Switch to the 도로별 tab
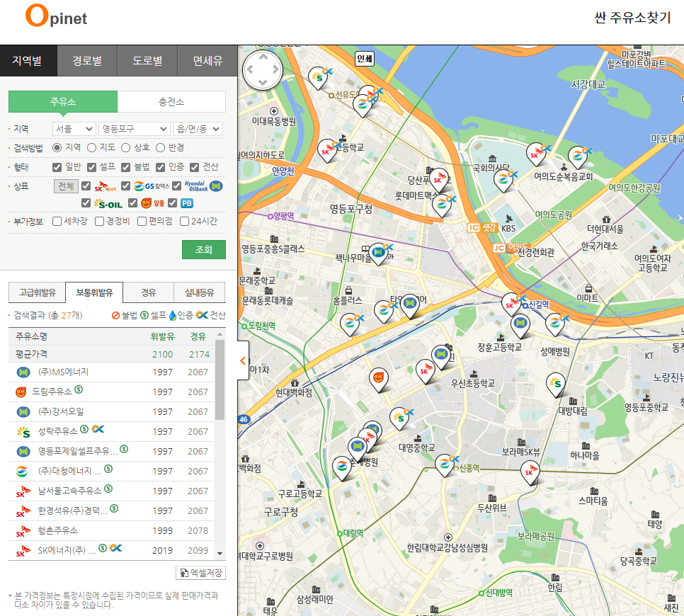 (147, 61)
